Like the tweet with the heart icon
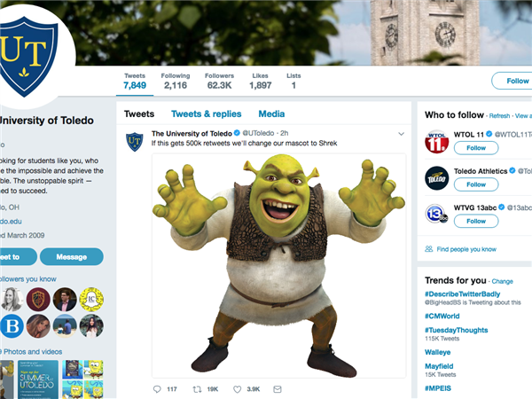Image resolution: width=532 pixels, height=399 pixels. (238, 388)
